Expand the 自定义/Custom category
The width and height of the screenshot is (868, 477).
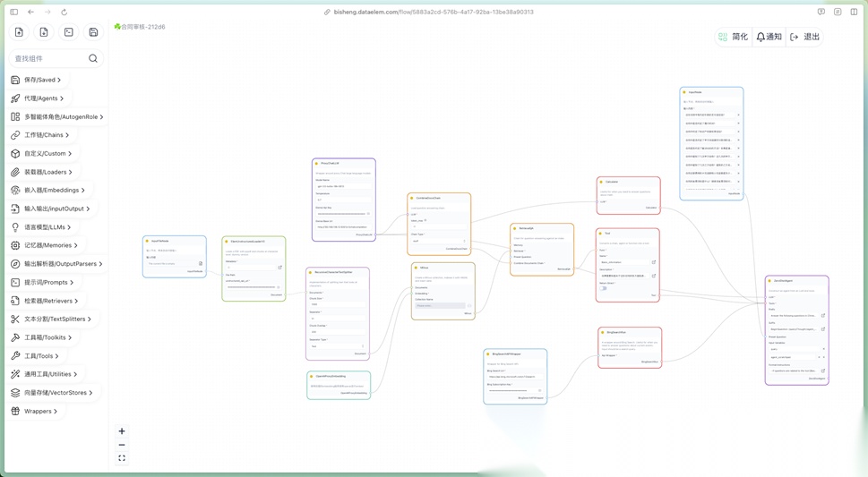[x=41, y=153]
